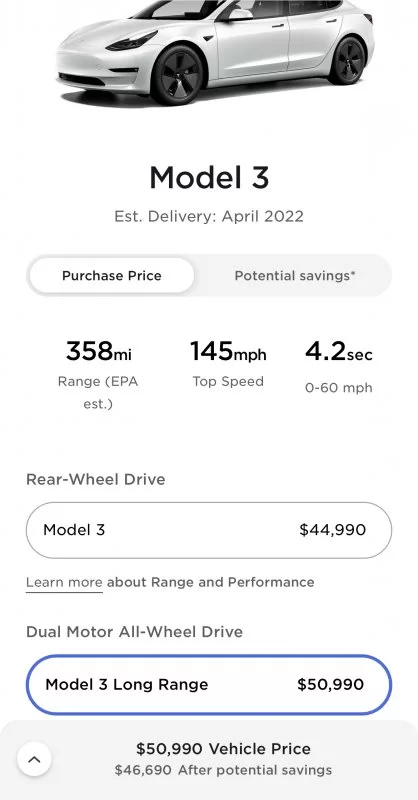Click the car's front wheel
This screenshot has width=418, height=800.
coord(178,75)
